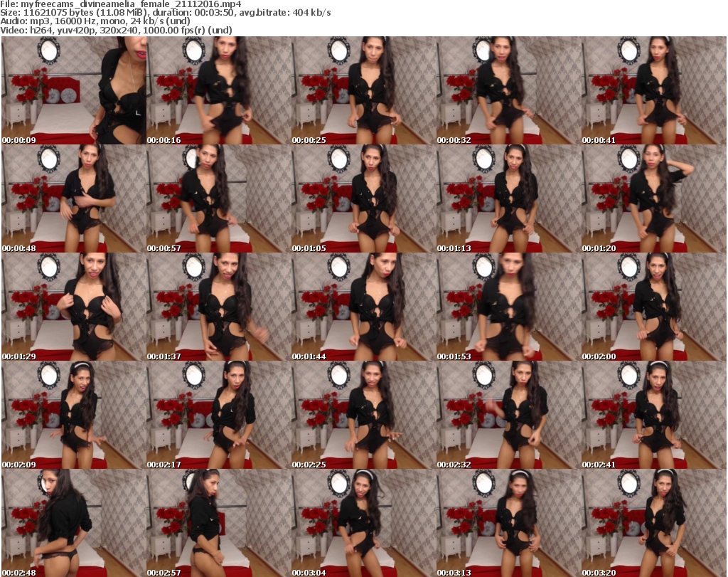Pick the thumbnail stamped 00:02:57
Image resolution: width=728 pixels, height=577 pixels.
pos(219,523)
